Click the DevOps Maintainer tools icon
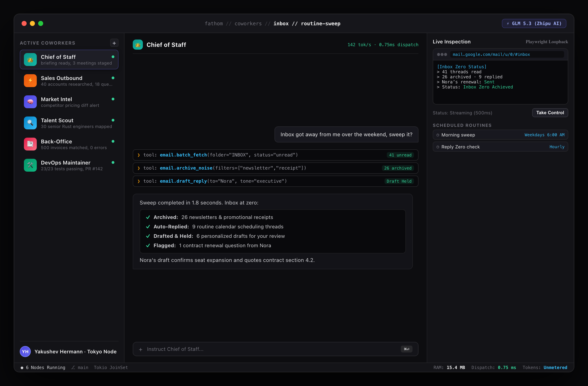 point(30,165)
